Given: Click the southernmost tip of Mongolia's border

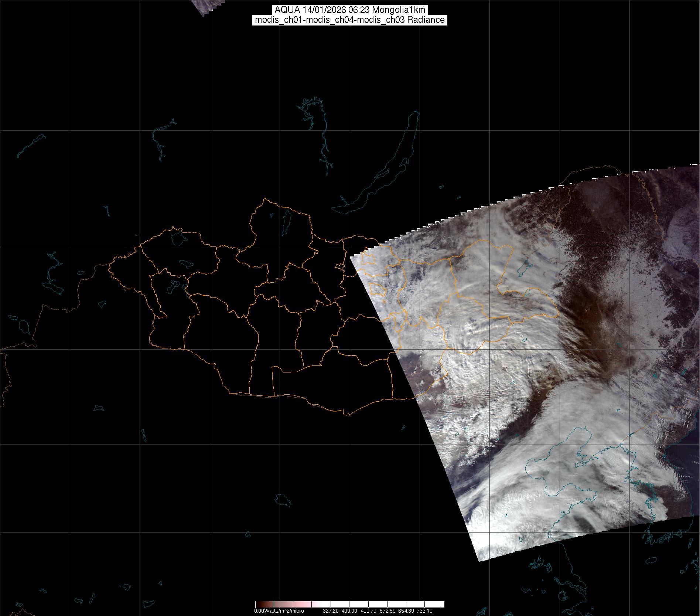Looking at the screenshot, I should pyautogui.click(x=347, y=415).
